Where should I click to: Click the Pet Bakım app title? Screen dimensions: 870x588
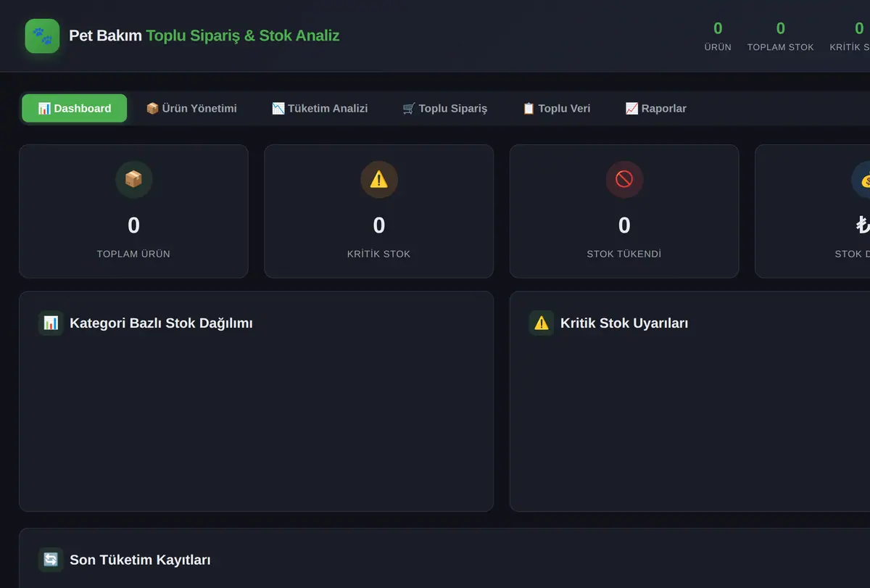204,36
